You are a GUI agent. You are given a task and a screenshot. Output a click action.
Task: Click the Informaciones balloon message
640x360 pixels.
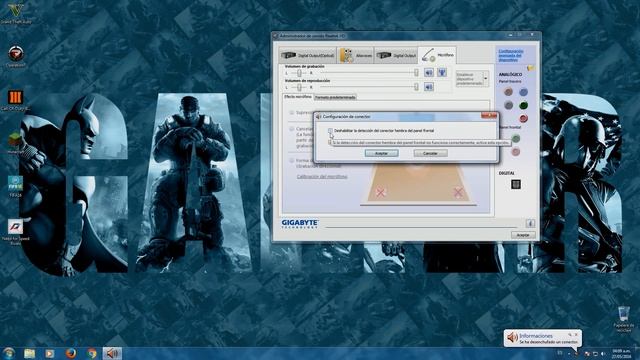point(548,342)
